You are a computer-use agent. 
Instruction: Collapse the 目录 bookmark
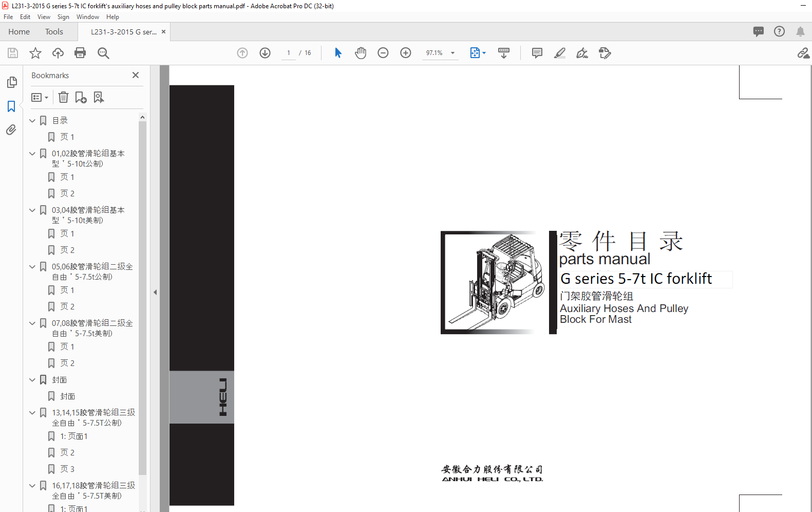(x=32, y=121)
